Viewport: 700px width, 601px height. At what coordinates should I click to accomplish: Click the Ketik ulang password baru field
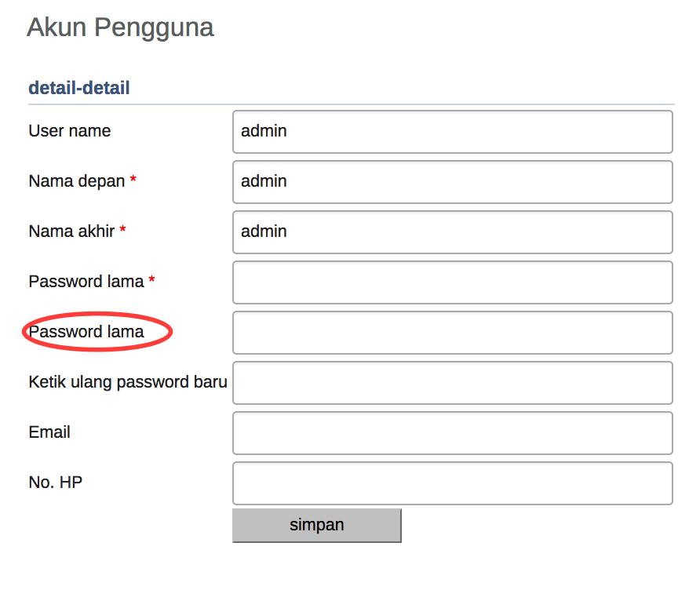452,383
